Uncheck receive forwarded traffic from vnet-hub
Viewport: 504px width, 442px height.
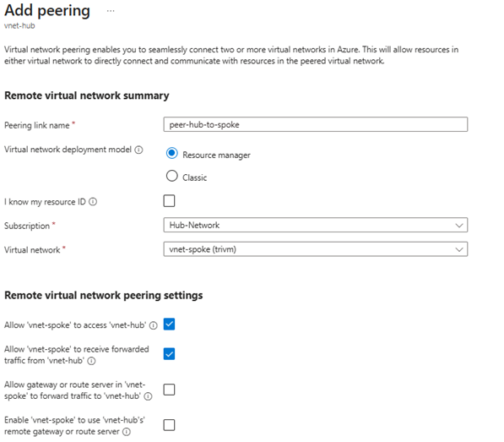coord(169,354)
